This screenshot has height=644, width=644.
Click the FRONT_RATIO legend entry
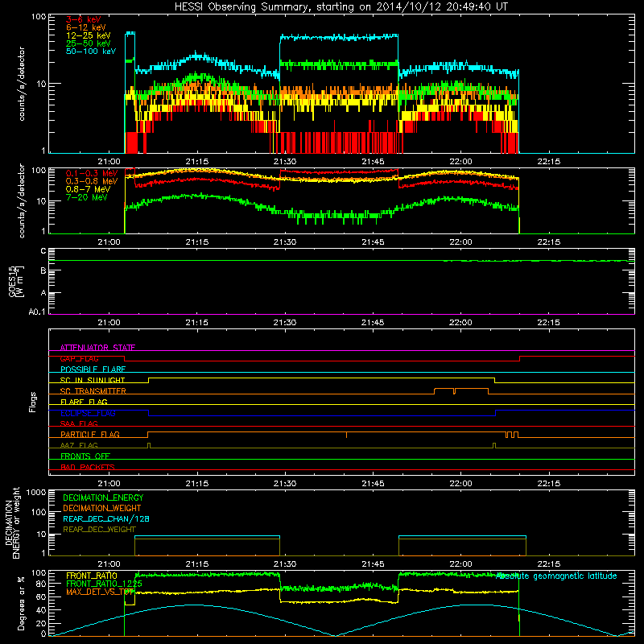click(92, 576)
